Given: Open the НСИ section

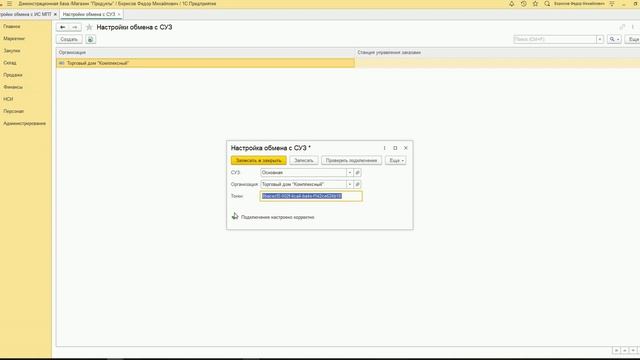Looking at the screenshot, I should 8,99.
